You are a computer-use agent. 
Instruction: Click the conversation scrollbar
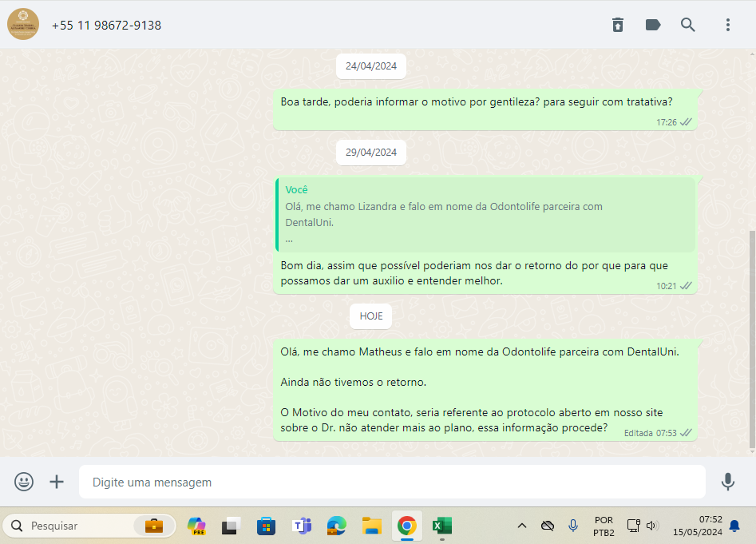pyautogui.click(x=750, y=336)
